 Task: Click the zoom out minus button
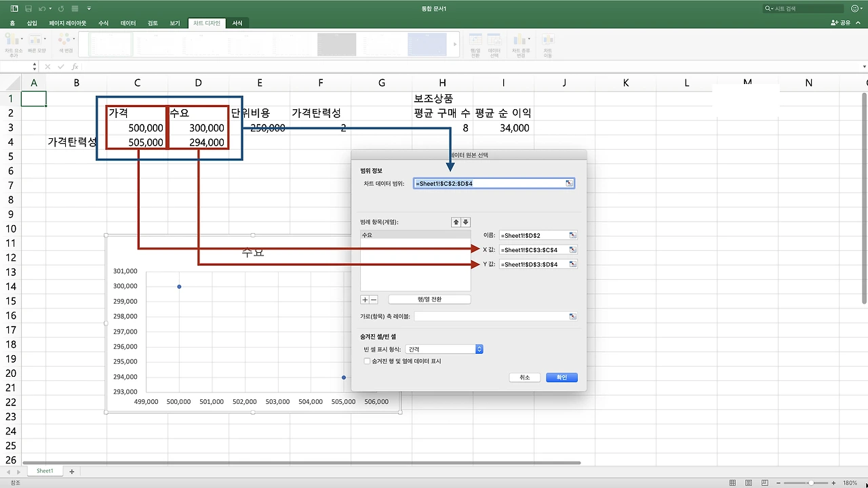click(778, 483)
